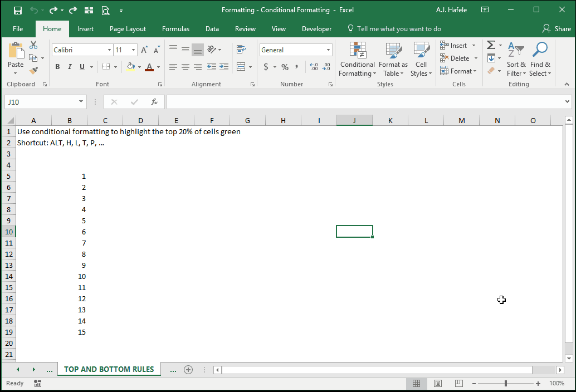Click the Borders icon
The image size is (576, 392).
click(106, 67)
